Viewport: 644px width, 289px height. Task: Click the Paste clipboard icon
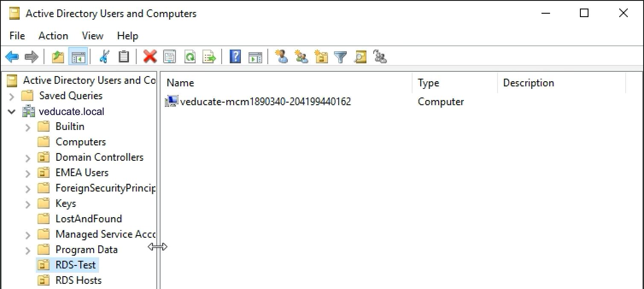124,56
